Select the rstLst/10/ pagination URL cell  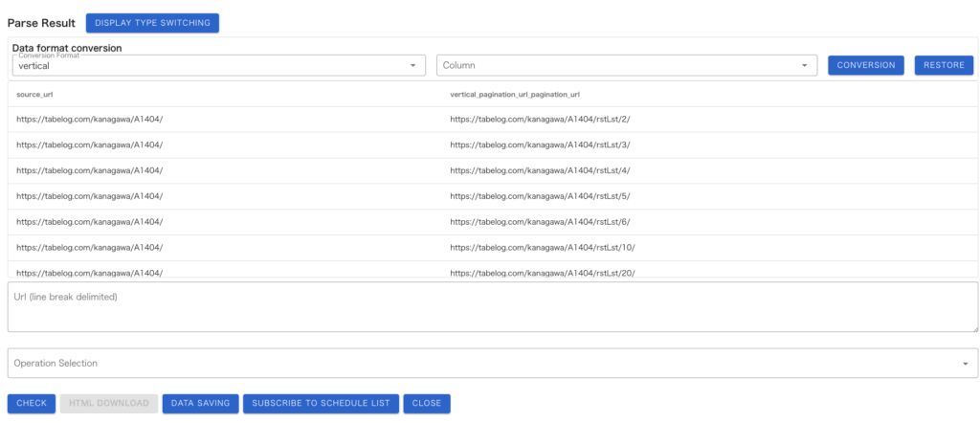point(543,248)
